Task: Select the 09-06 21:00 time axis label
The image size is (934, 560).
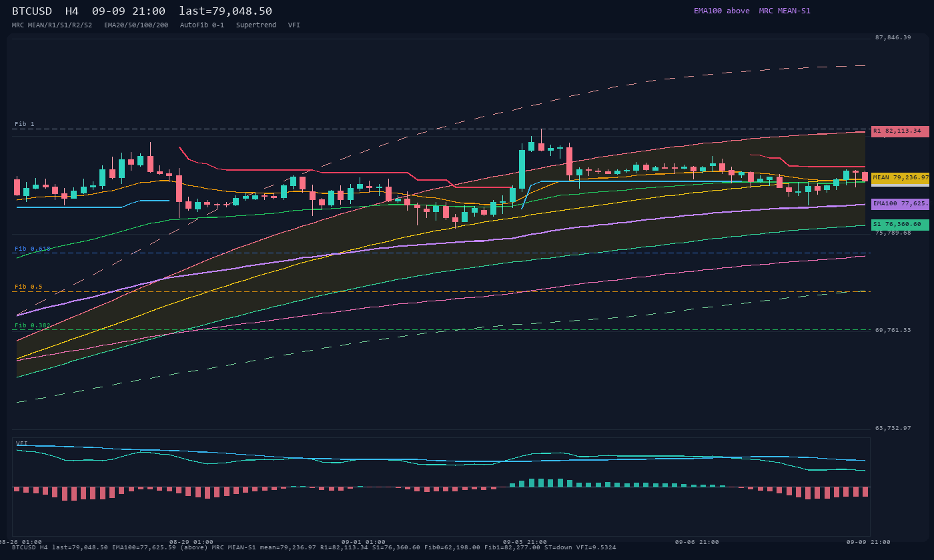Action: (x=697, y=542)
